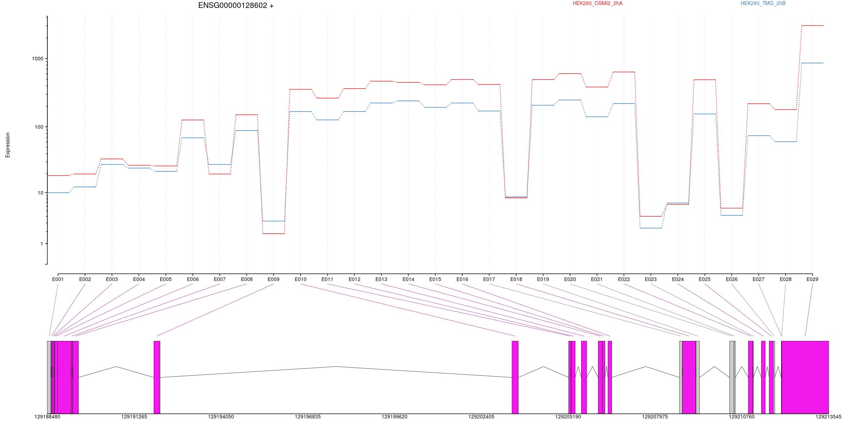Viewport: 868px width, 434px height.
Task: Click exon label E019
Action: coord(543,279)
